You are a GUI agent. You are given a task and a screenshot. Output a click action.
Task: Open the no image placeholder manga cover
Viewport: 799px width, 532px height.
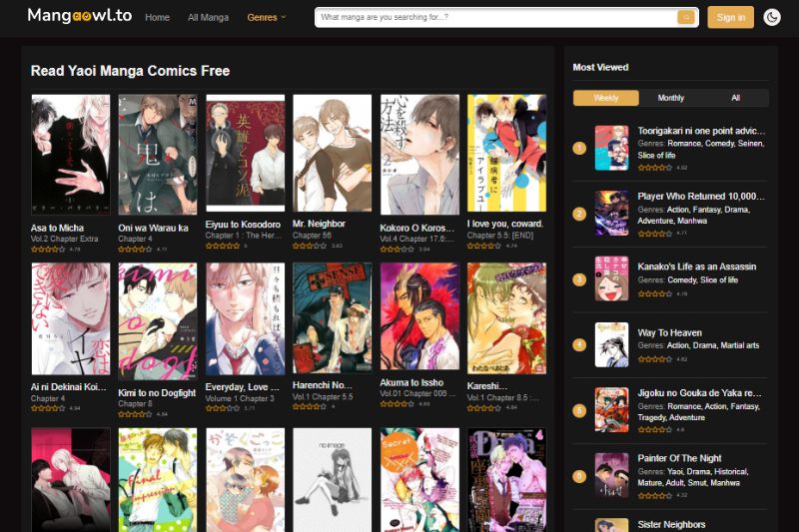[x=333, y=480]
